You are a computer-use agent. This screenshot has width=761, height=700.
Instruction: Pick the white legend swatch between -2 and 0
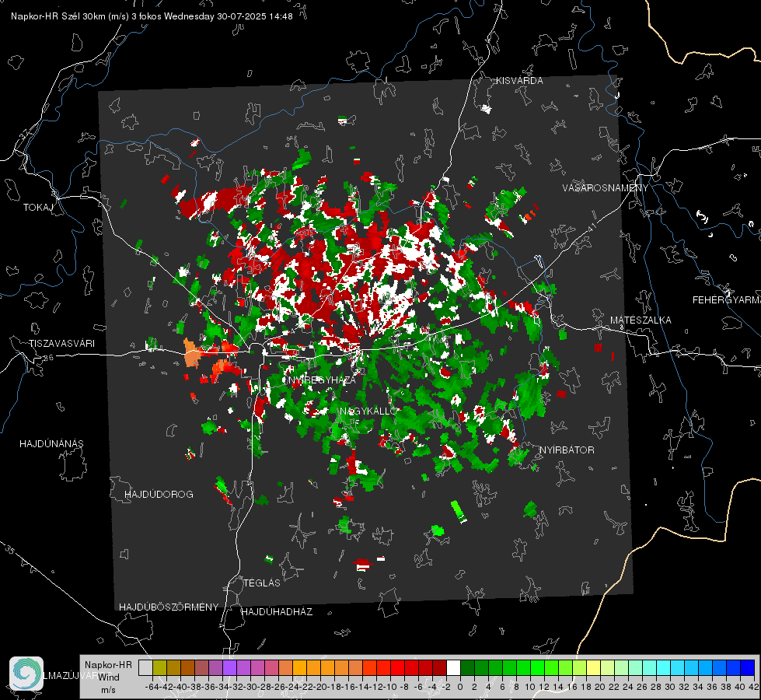pyautogui.click(x=453, y=667)
